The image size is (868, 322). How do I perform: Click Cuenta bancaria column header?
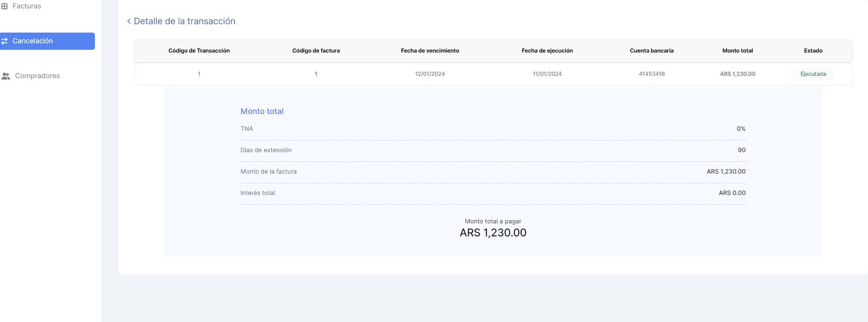click(x=651, y=51)
